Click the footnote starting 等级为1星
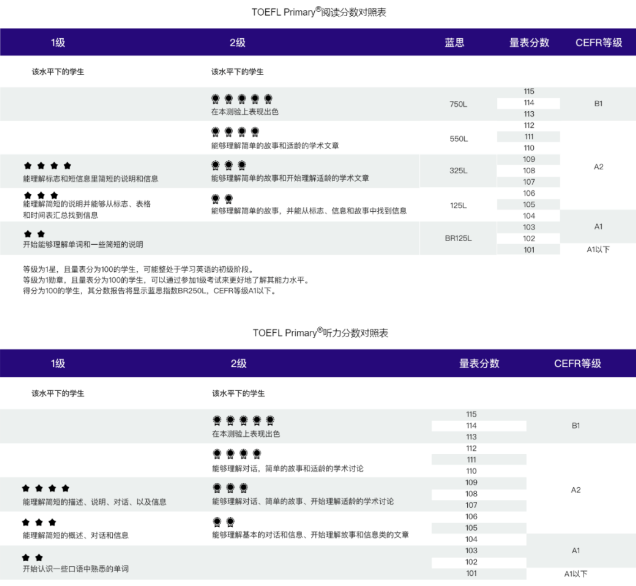636x586 pixels. click(x=139, y=270)
